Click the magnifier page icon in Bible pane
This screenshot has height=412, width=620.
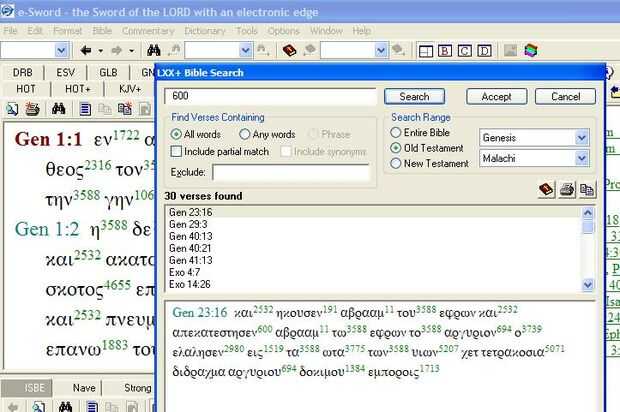click(x=11, y=109)
